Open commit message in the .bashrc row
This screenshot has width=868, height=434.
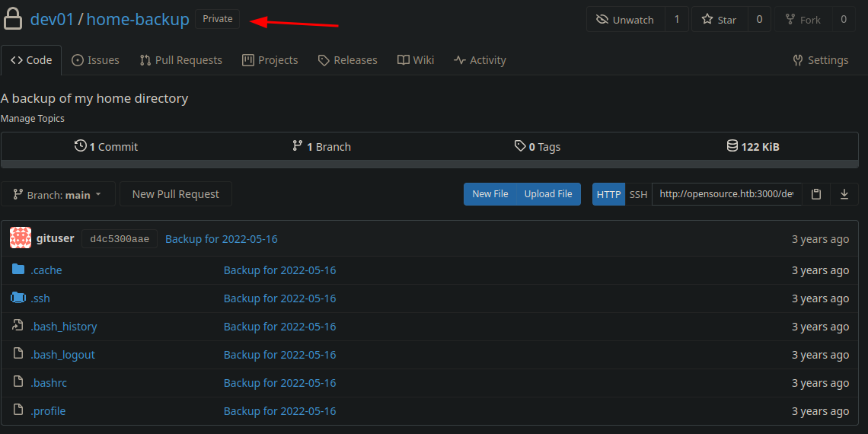pyautogui.click(x=279, y=383)
